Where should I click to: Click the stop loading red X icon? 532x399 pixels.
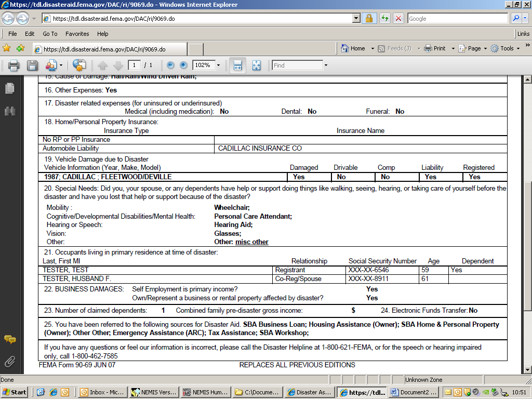click(x=398, y=18)
